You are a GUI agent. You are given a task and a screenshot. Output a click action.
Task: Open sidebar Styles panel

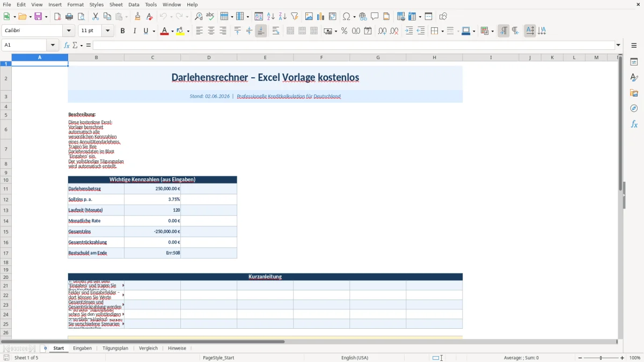coord(634,78)
